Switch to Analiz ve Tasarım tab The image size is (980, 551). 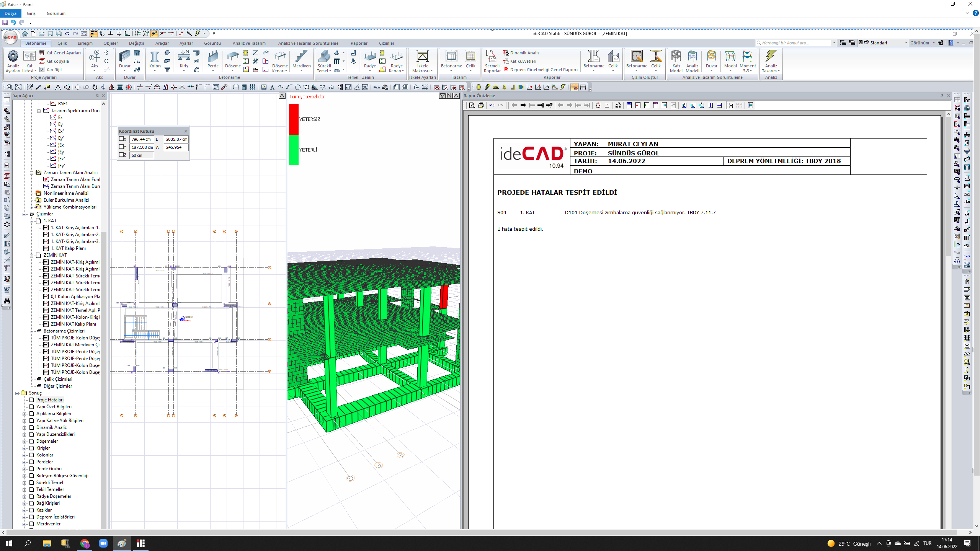[x=249, y=43]
